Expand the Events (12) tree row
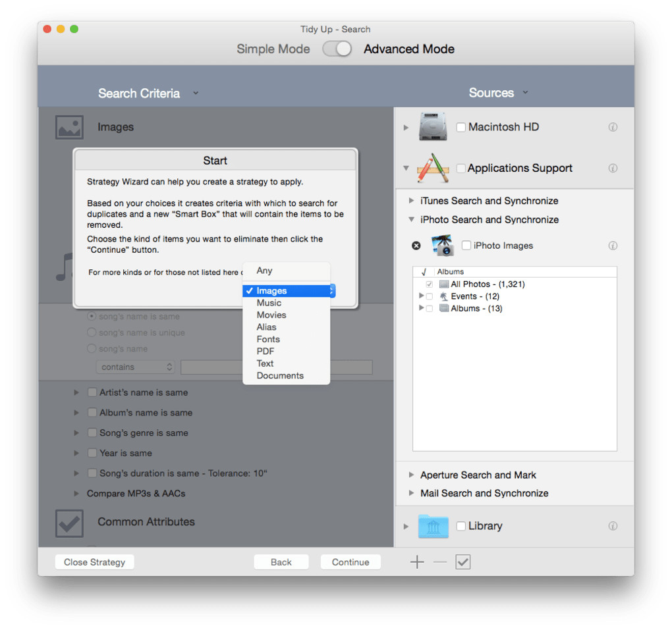672x630 pixels. 421,296
